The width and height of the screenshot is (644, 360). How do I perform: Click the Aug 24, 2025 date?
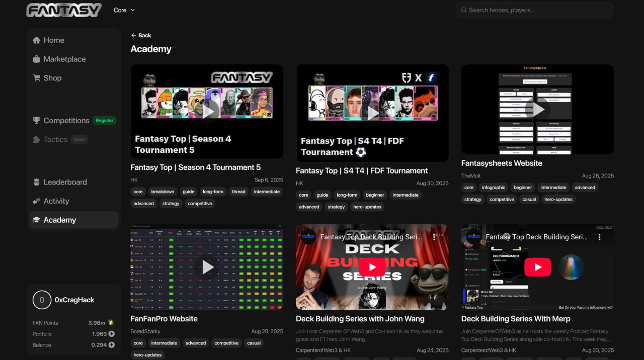click(x=432, y=350)
